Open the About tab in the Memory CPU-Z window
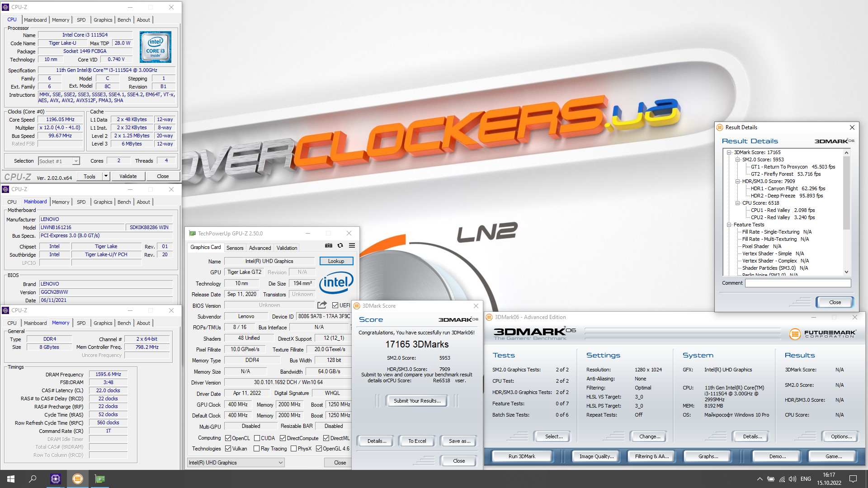The height and width of the screenshot is (488, 868). [x=143, y=323]
